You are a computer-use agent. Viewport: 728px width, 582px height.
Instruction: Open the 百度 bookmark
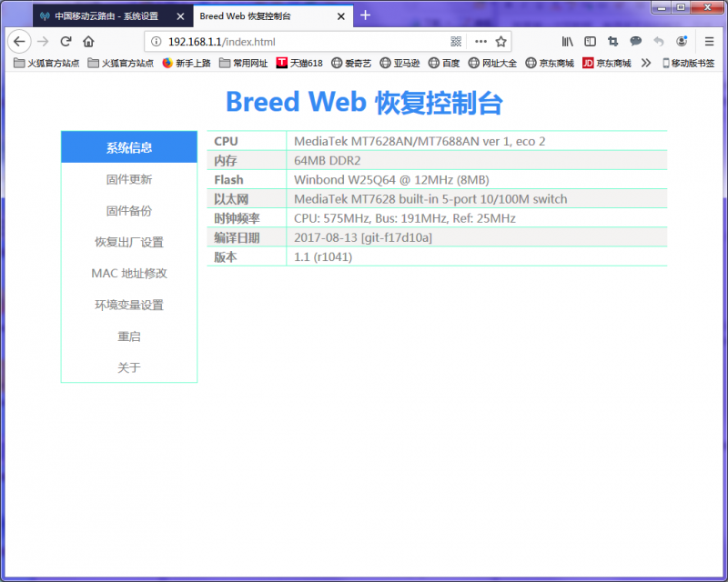tap(444, 63)
